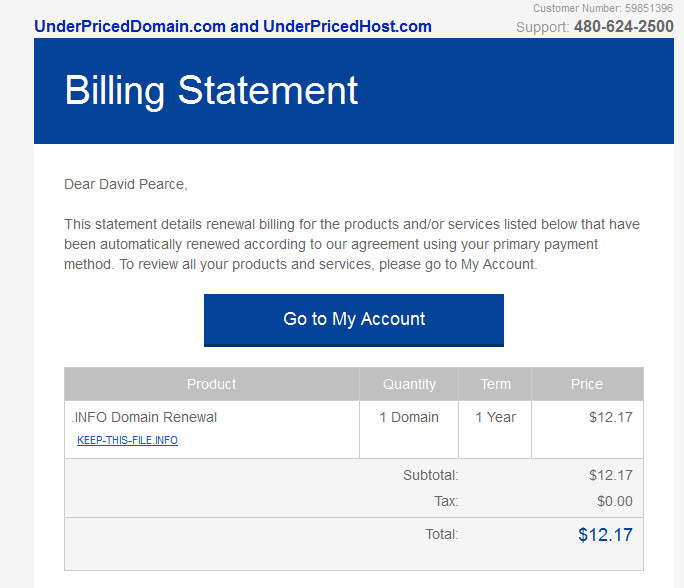This screenshot has width=684, height=588.
Task: Select the .INFO Domain Renewal product text
Action: tap(144, 417)
